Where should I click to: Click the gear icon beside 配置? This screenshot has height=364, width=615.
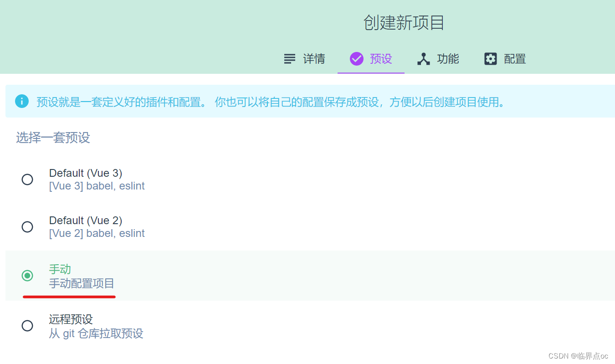[491, 59]
